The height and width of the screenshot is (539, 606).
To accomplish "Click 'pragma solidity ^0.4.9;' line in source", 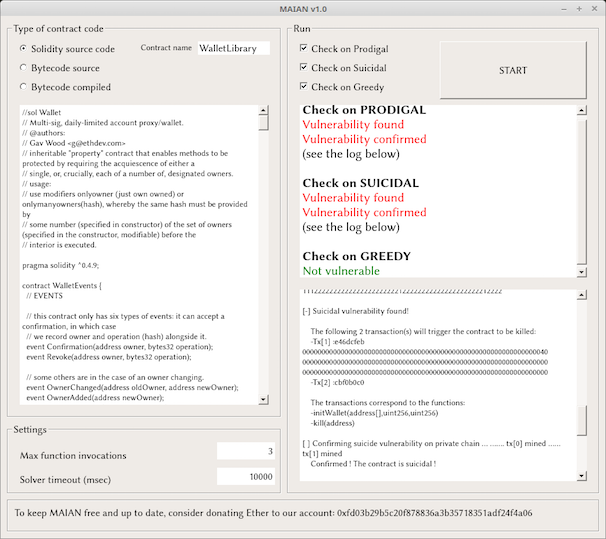I will 60,265.
